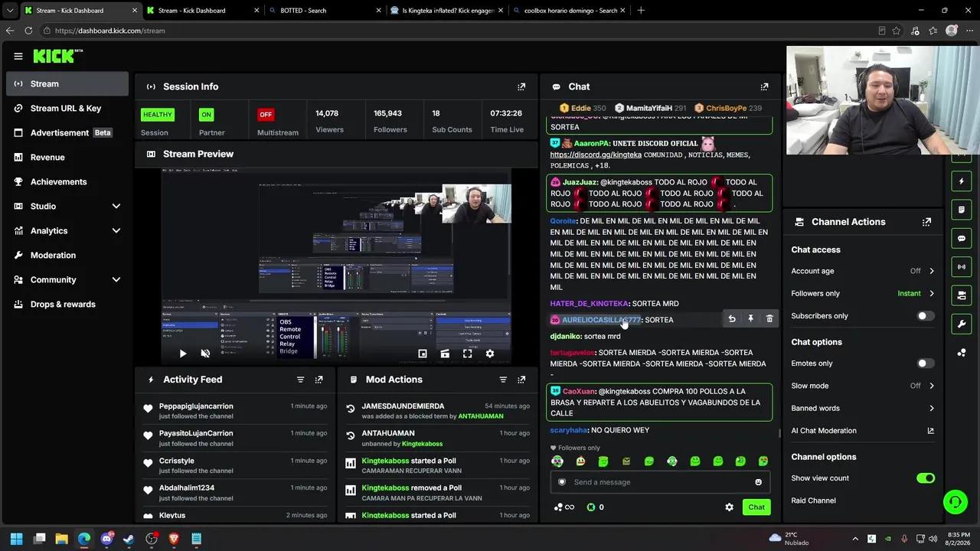
Task: Show hidden system tray icons
Action: pos(855,539)
